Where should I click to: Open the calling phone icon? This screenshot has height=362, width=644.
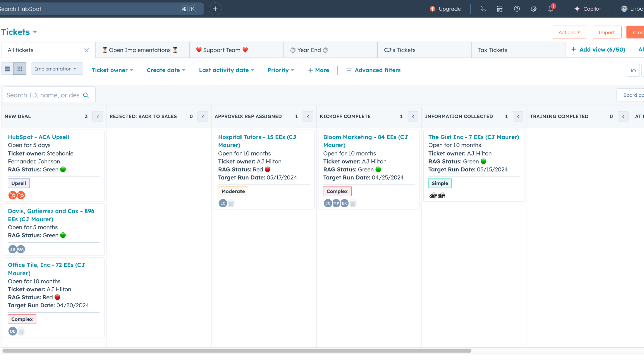tap(483, 9)
